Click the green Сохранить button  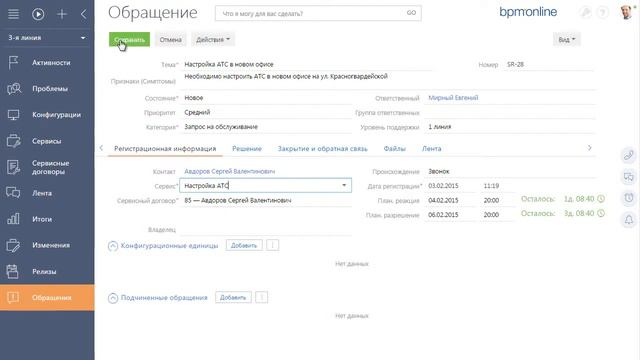click(x=129, y=40)
